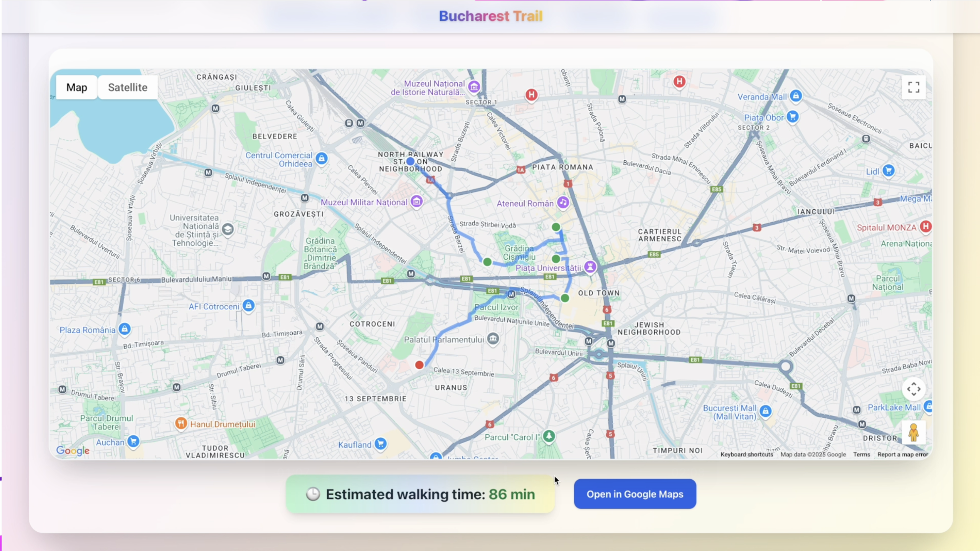Click the Muzeul Militar Național museum pin
This screenshot has width=980, height=551.
click(417, 201)
